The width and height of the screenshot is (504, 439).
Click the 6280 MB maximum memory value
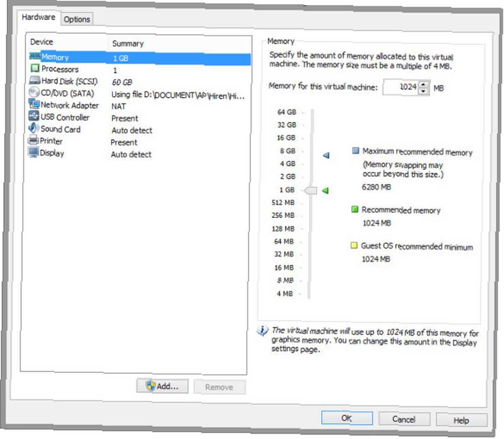click(376, 186)
